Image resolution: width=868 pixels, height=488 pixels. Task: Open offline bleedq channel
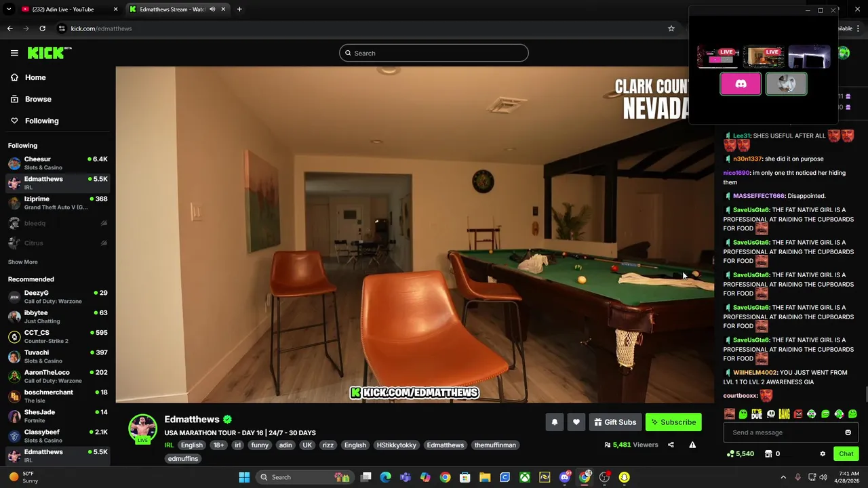click(x=58, y=223)
